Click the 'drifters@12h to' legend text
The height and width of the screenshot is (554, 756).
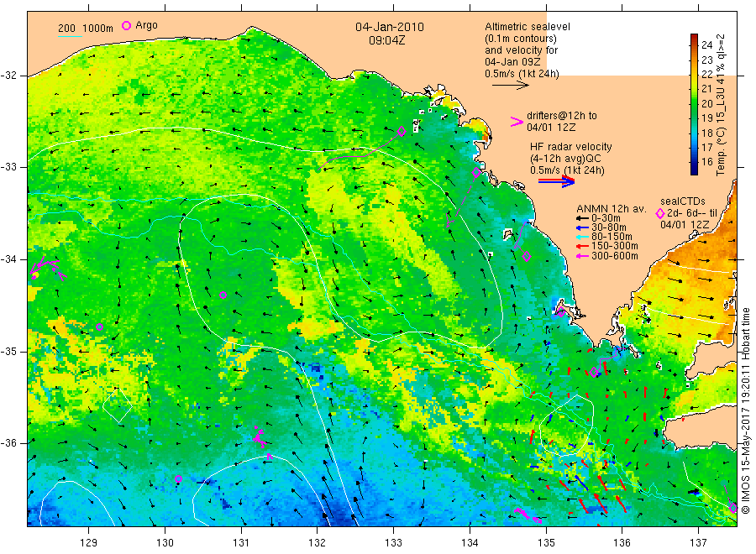pyautogui.click(x=562, y=116)
